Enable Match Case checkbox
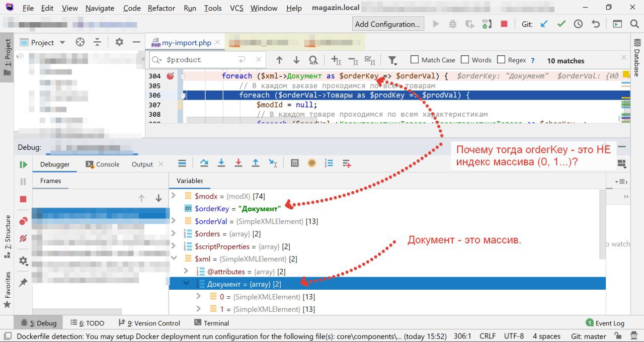 pos(415,60)
